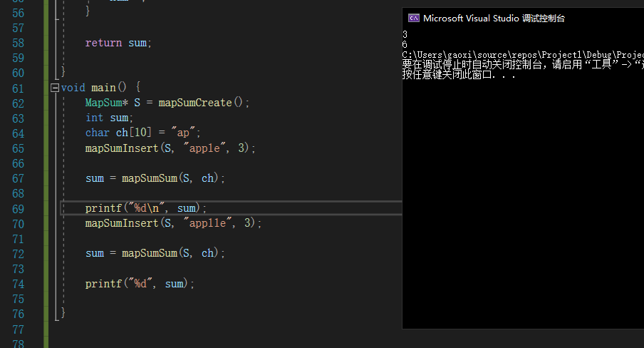The height and width of the screenshot is (348, 644).
Task: Click line number 76
Action: (18, 314)
